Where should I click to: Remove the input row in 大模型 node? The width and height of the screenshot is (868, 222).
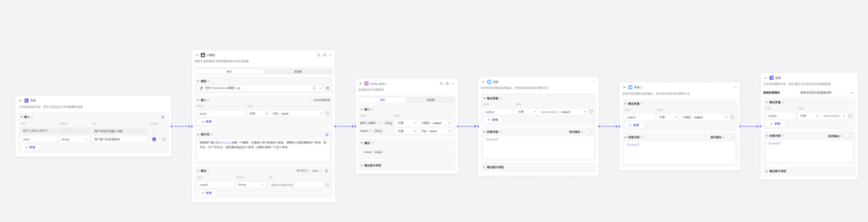point(327,114)
